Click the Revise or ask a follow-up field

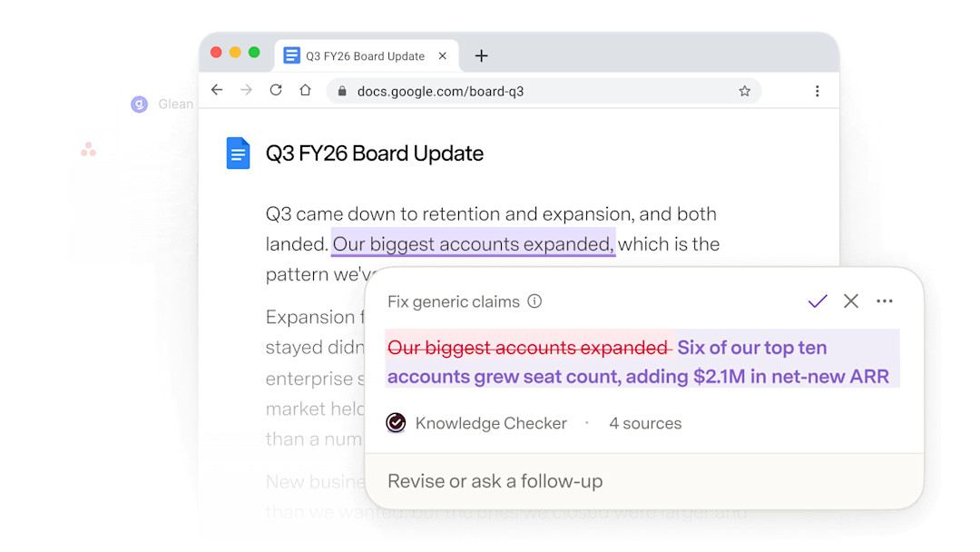644,481
